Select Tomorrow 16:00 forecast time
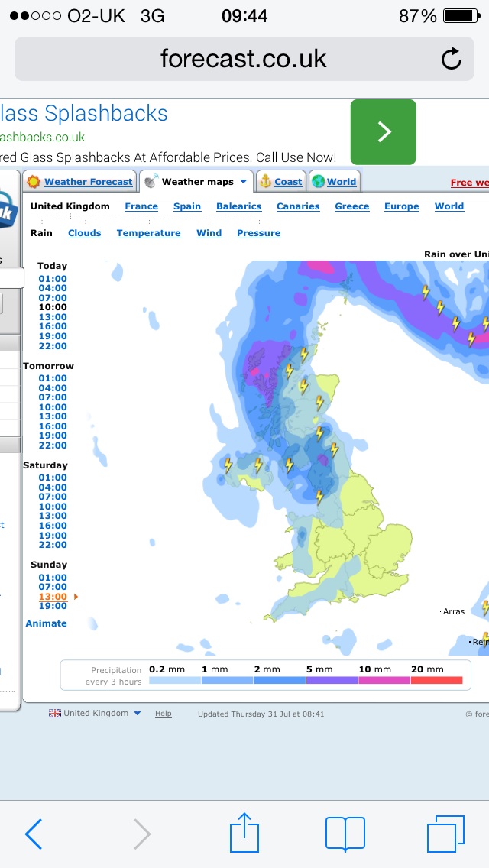This screenshot has width=489, height=868. (53, 426)
